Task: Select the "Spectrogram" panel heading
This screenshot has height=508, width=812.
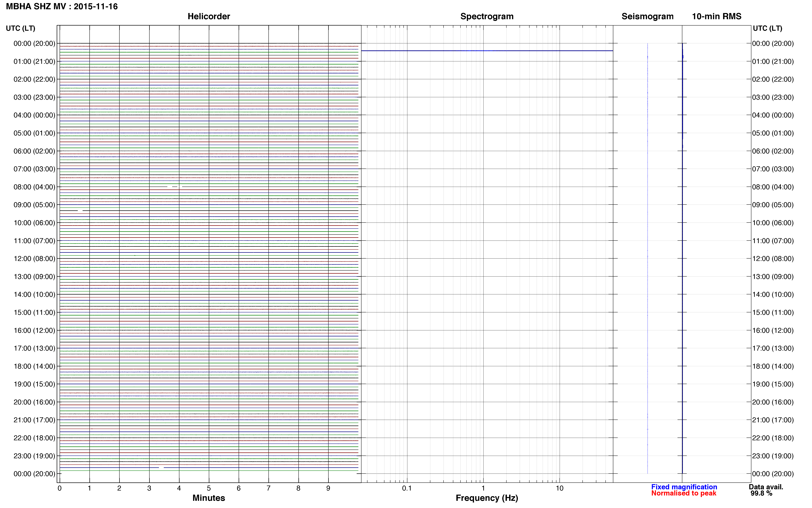Action: [487, 16]
